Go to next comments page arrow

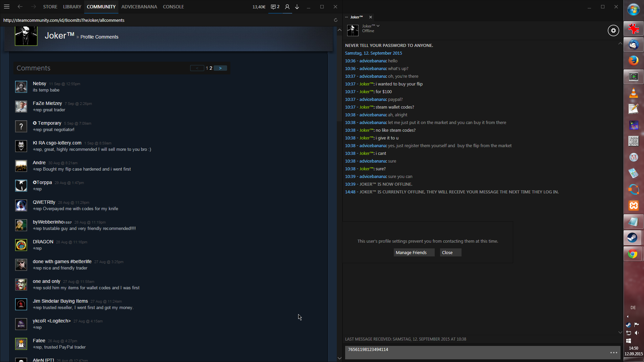(220, 68)
